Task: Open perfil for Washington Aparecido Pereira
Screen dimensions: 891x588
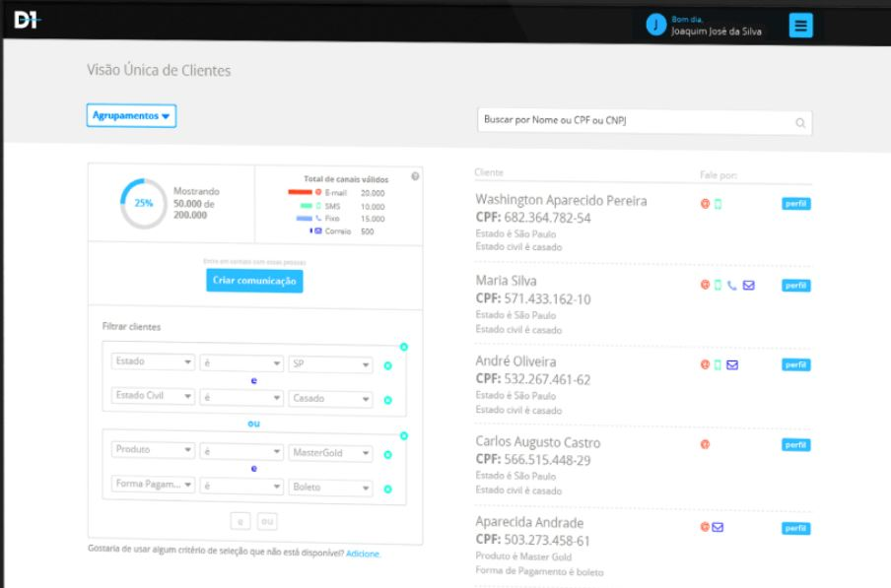Action: 796,204
